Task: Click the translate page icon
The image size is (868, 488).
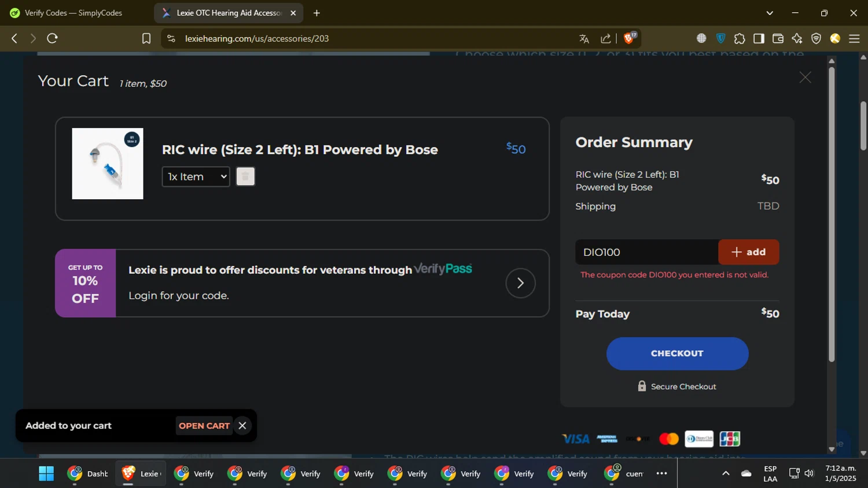Action: [x=584, y=39]
